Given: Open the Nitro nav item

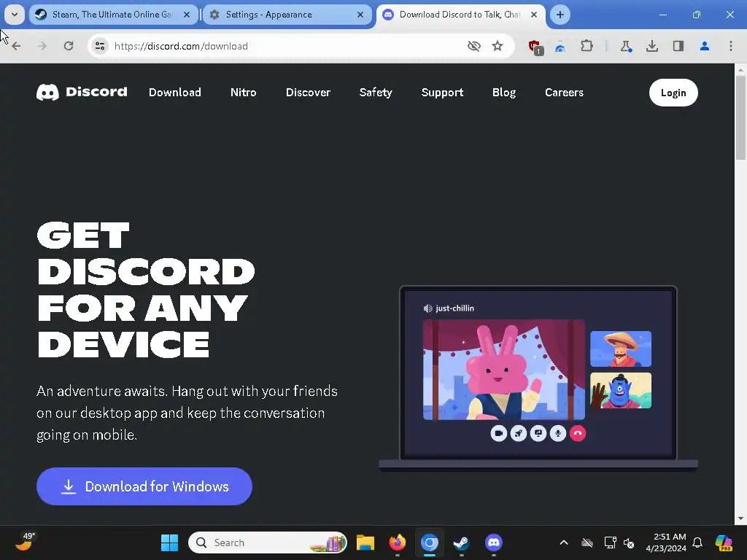Looking at the screenshot, I should click(244, 93).
